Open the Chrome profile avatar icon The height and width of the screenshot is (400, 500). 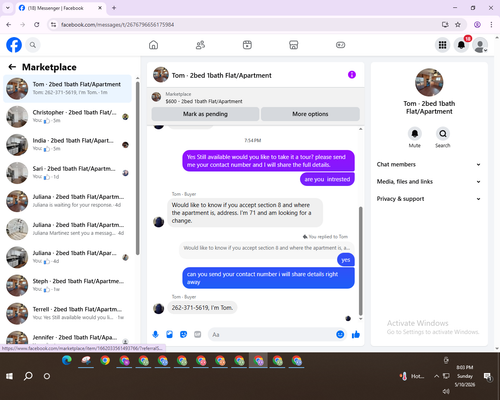pos(477,25)
